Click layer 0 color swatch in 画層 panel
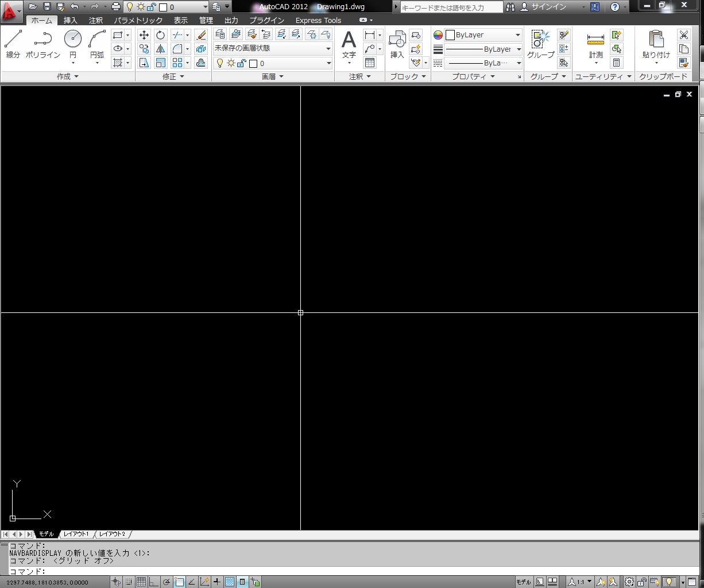Viewport: 704px width, 588px height. click(253, 63)
